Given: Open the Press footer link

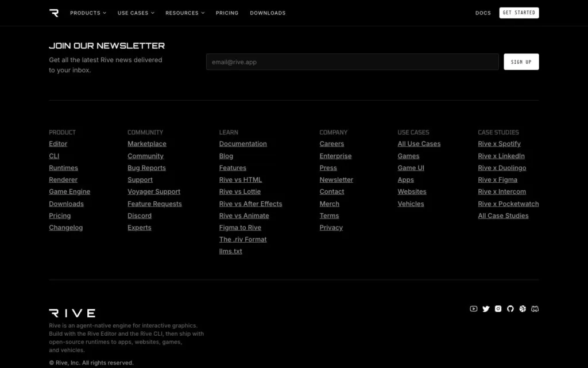Looking at the screenshot, I should 328,168.
